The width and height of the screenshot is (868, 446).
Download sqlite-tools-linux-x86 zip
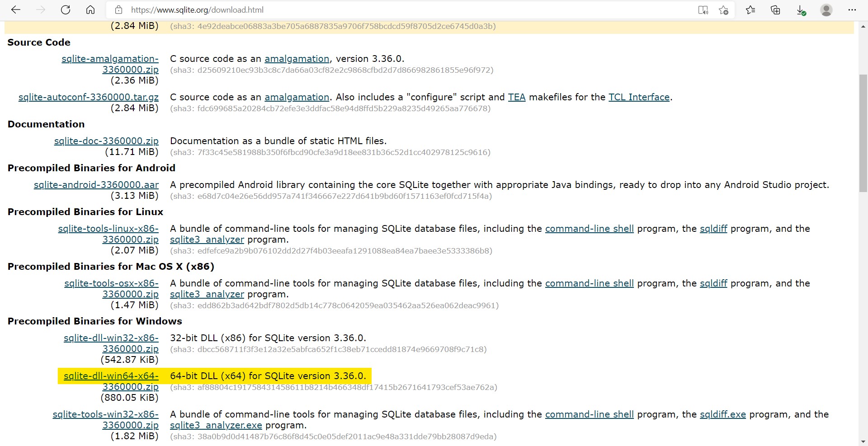click(x=108, y=234)
